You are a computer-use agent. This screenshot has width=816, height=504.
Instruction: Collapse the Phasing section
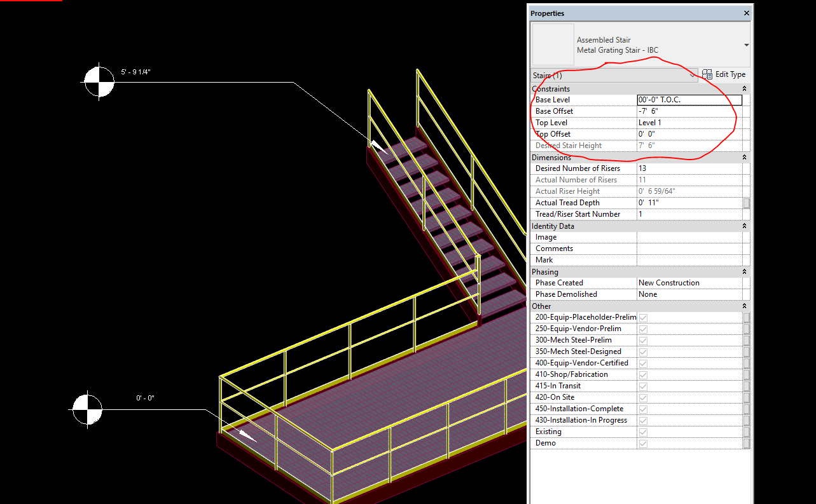[743, 271]
